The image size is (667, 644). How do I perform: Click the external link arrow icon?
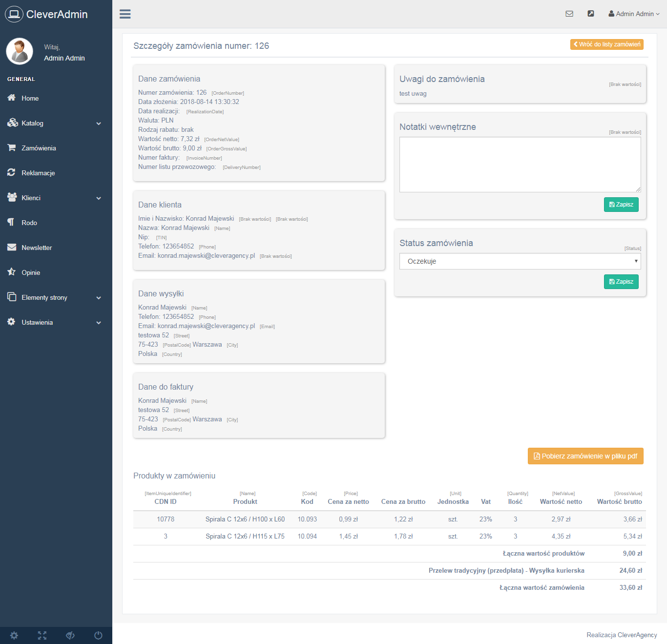(591, 14)
